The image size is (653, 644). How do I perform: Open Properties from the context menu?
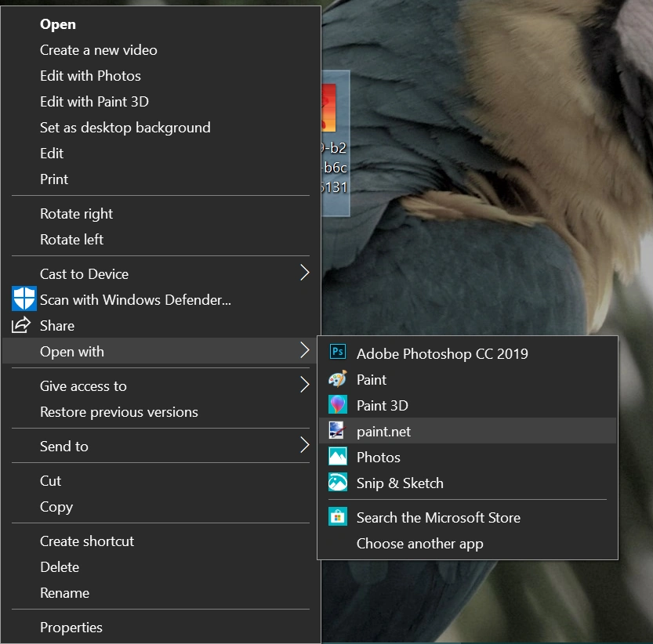point(161,628)
